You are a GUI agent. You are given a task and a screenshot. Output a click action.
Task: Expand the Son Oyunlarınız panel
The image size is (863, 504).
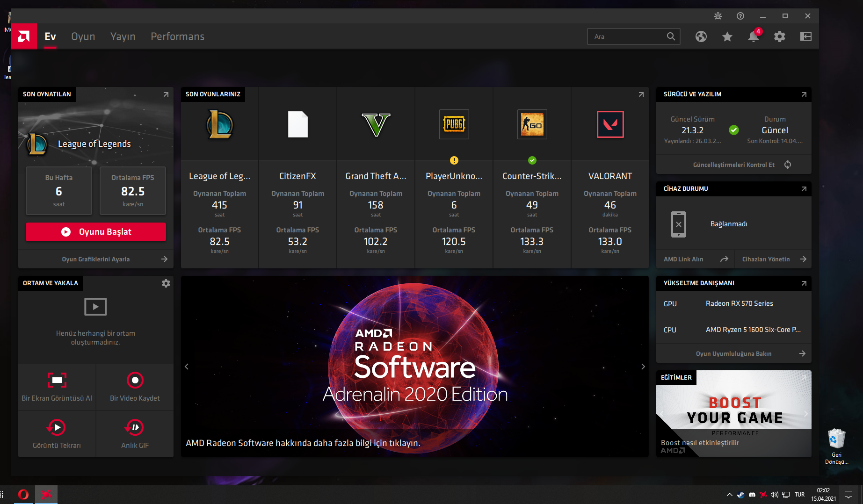click(641, 94)
